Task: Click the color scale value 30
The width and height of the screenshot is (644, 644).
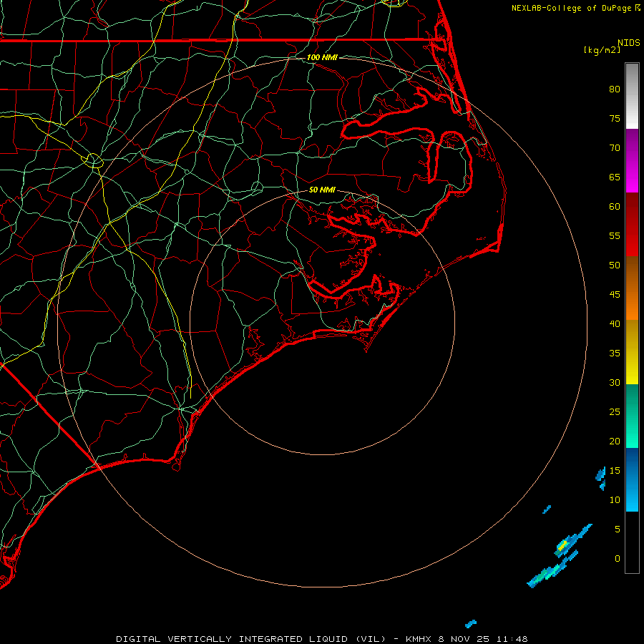Action: pos(615,383)
